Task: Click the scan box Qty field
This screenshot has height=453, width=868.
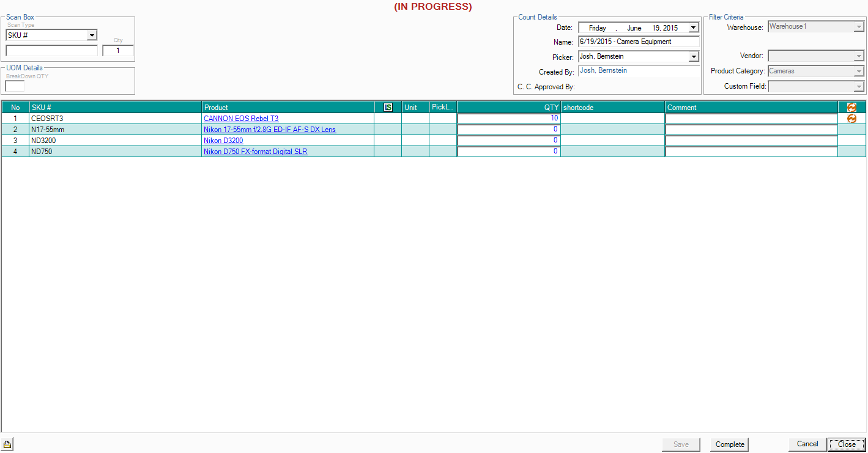Action: 118,51
